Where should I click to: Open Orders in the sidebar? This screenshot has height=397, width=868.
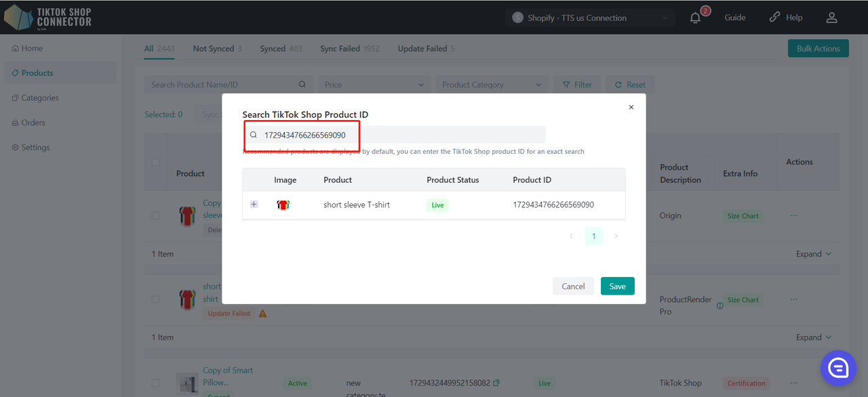point(33,123)
